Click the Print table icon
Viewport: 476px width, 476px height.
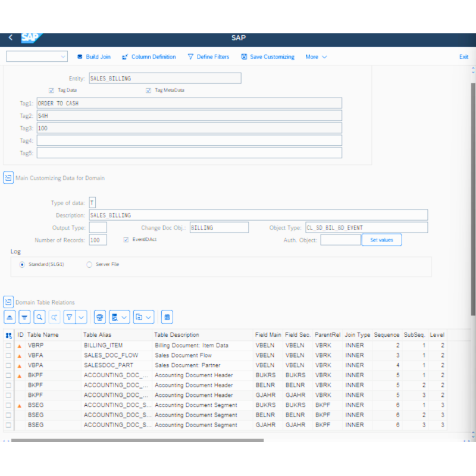tap(99, 317)
